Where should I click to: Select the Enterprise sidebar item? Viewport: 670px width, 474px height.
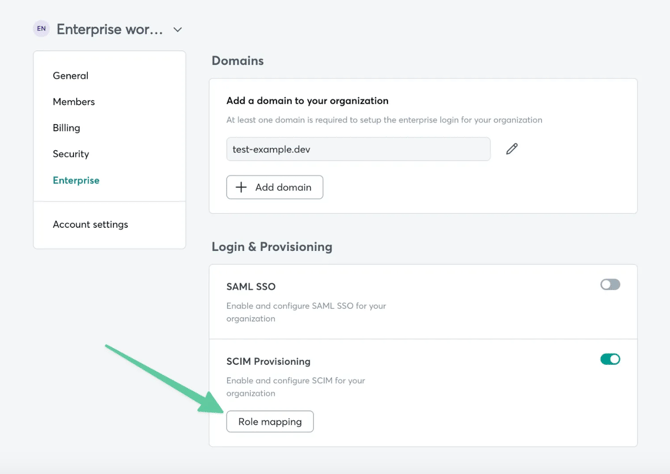pos(76,181)
